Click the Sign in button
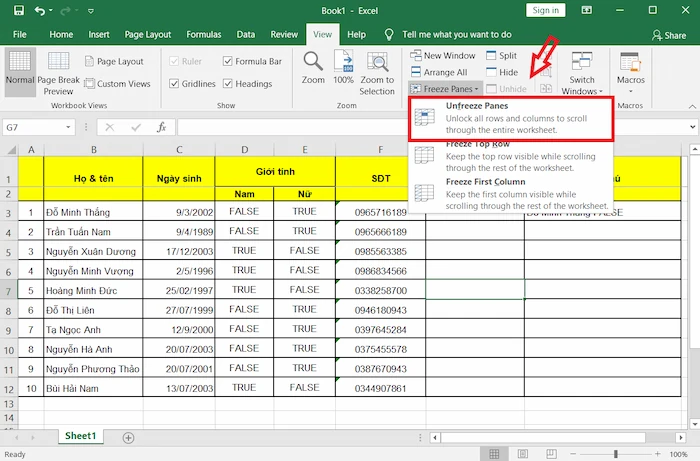The image size is (700, 461). point(546,10)
